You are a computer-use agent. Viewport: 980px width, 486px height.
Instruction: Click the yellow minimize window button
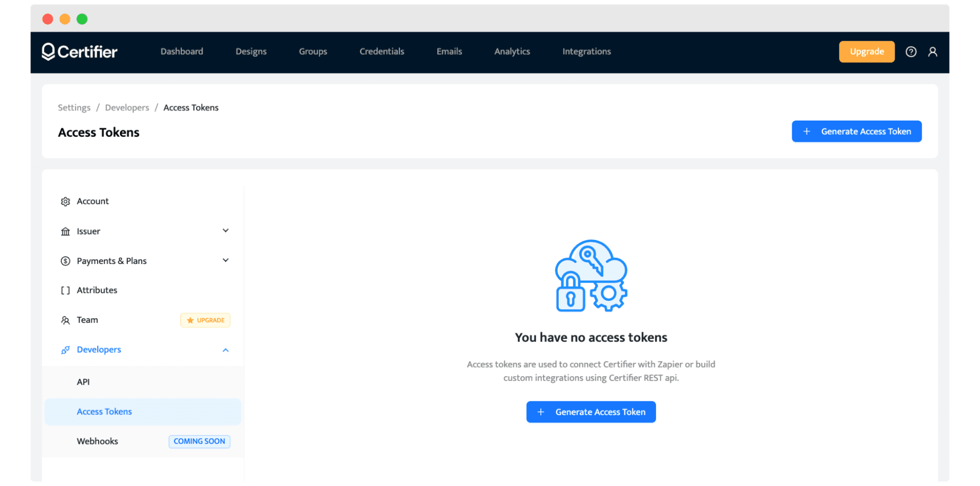click(65, 19)
